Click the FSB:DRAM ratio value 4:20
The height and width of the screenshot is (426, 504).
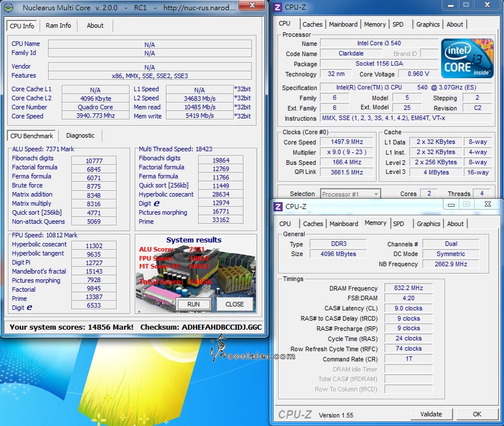pyautogui.click(x=408, y=298)
